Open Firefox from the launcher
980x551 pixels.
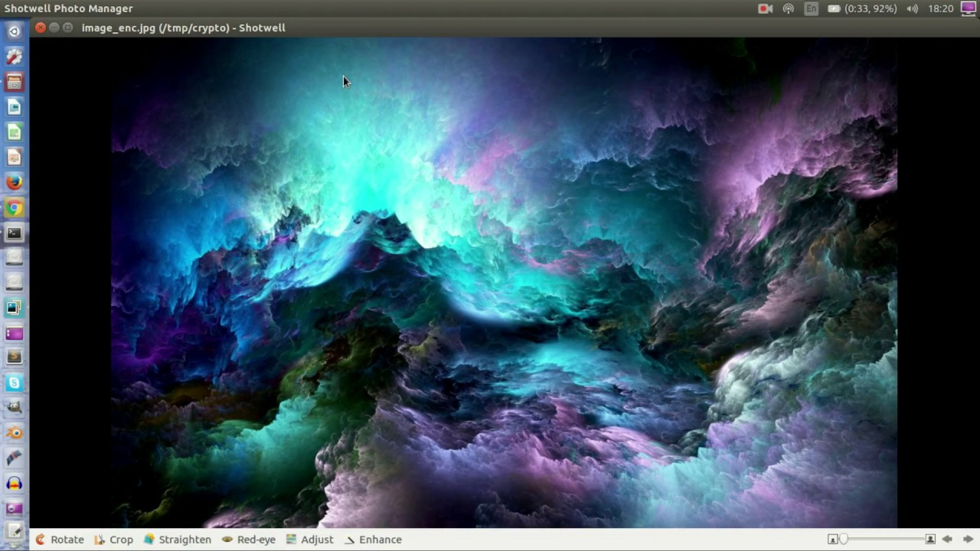pos(14,182)
